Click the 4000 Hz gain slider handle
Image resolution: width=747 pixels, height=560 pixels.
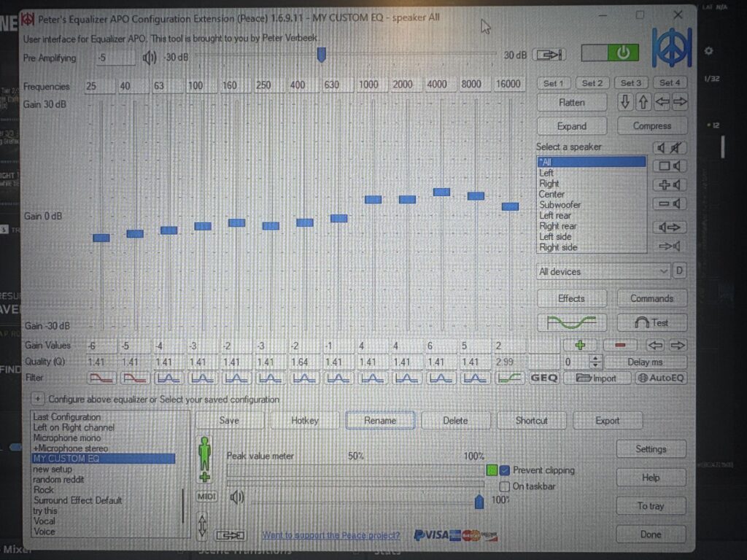[441, 192]
